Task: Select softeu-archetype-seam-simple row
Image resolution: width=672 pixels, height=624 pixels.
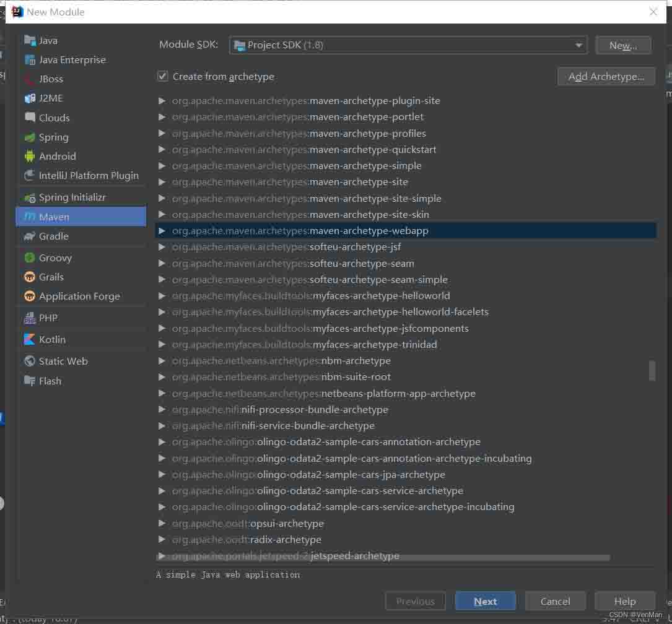Action: [406, 280]
